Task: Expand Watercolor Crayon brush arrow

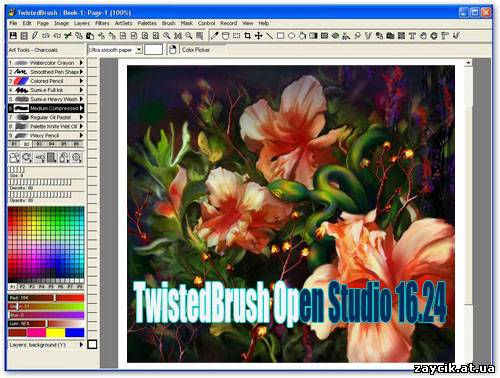Action: 81,62
